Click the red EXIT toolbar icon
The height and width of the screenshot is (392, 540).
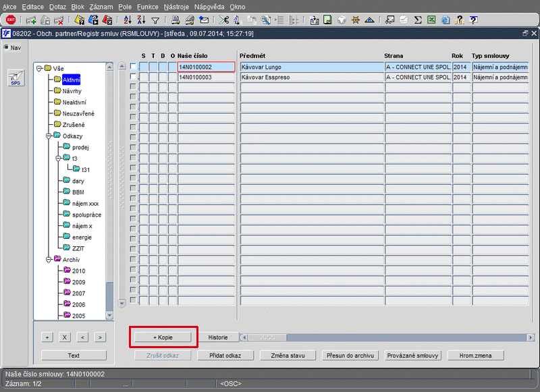tap(11, 20)
